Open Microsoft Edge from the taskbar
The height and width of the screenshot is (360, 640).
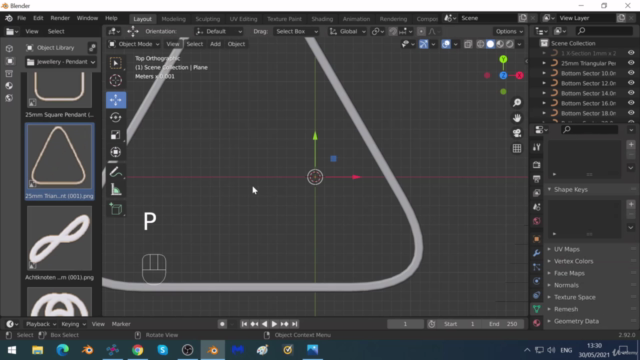pyautogui.click(x=62, y=350)
